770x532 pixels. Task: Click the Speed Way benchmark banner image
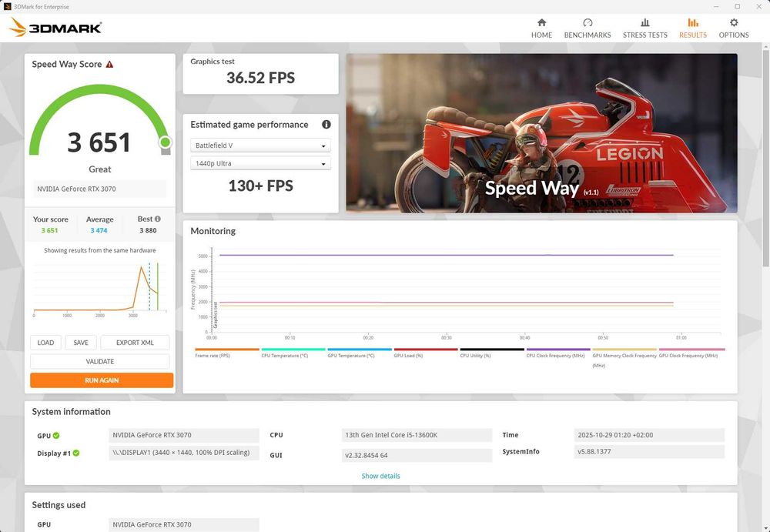click(x=541, y=133)
